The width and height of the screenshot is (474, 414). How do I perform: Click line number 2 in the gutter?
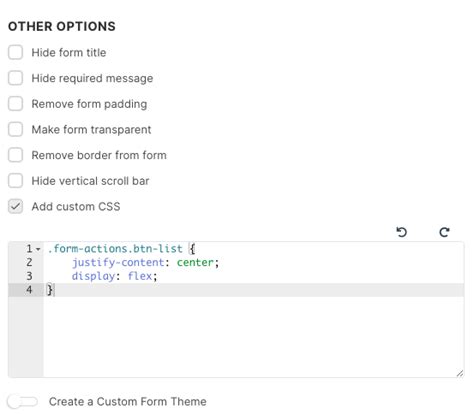(29, 262)
